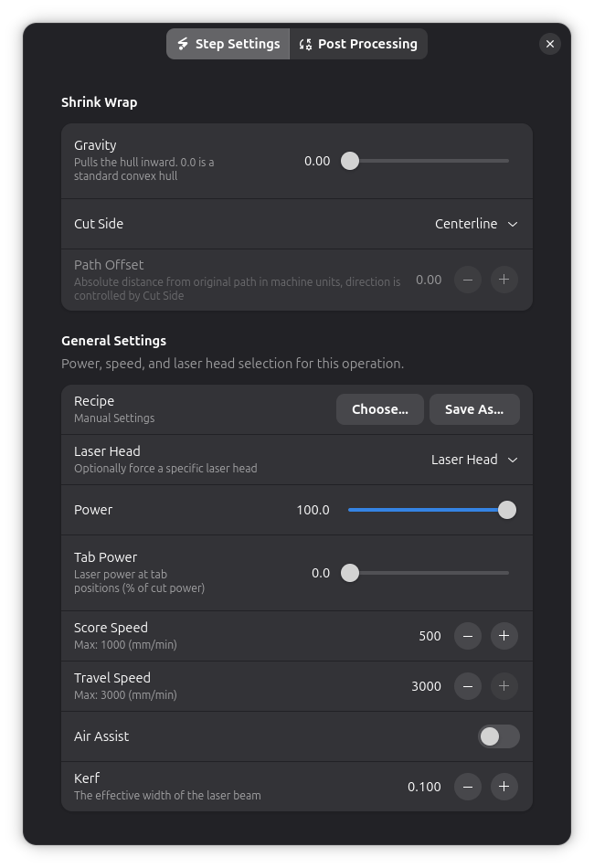594x868 pixels.
Task: Increase Kerf value with plus icon
Action: pos(504,787)
